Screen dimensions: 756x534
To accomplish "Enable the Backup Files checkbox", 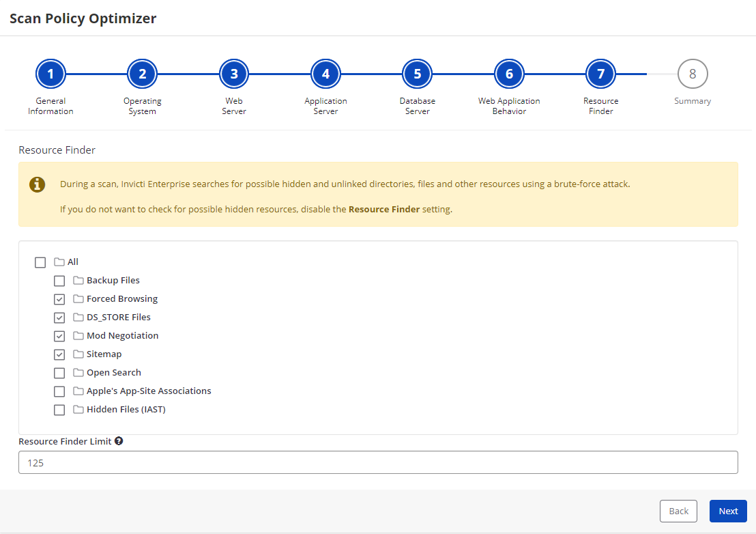I will 59,280.
